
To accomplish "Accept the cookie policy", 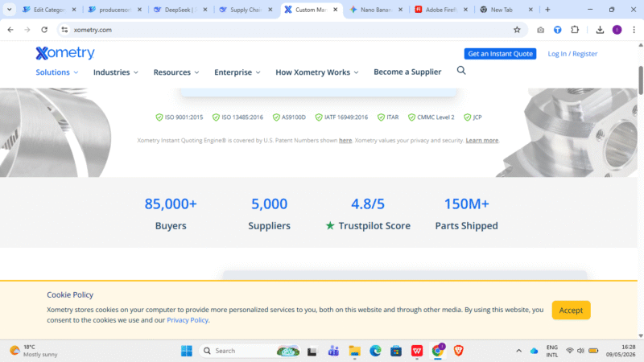I will pos(571,311).
